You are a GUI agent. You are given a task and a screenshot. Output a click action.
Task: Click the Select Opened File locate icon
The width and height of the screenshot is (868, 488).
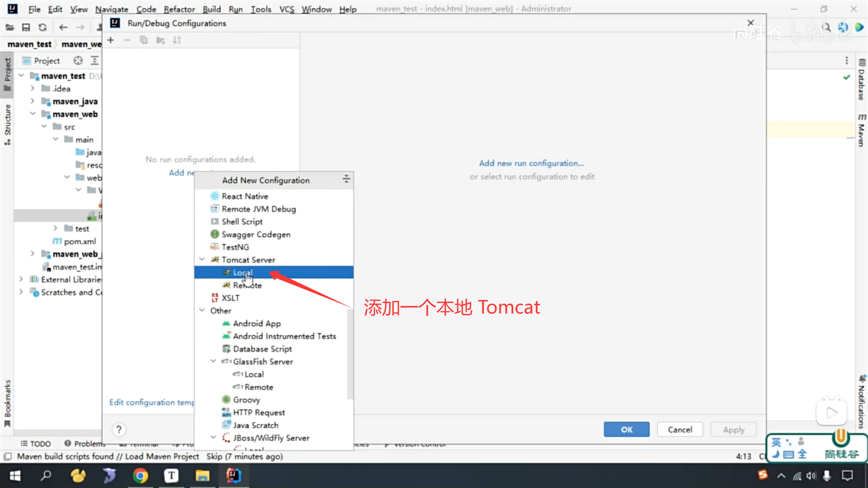pos(78,61)
